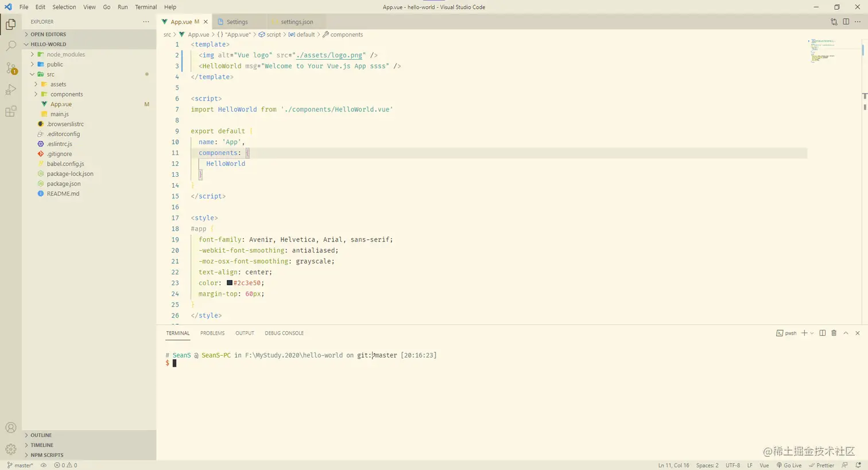
Task: Expand the node_modules folder
Action: click(89, 55)
